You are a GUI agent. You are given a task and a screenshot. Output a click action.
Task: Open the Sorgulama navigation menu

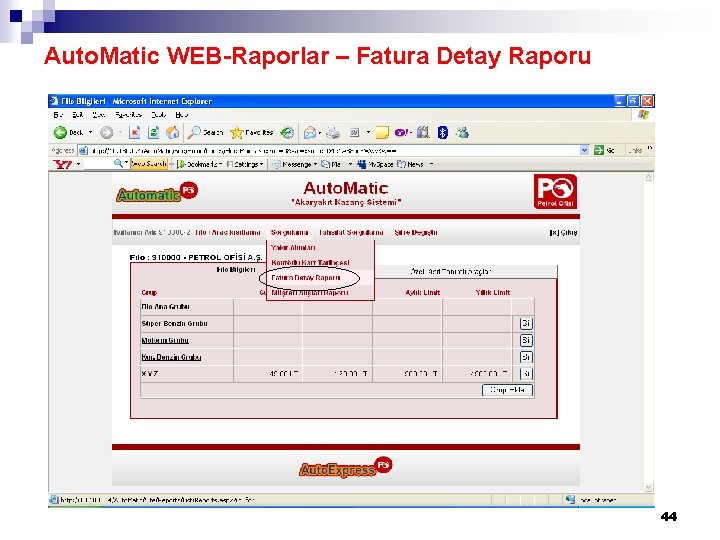pos(289,233)
